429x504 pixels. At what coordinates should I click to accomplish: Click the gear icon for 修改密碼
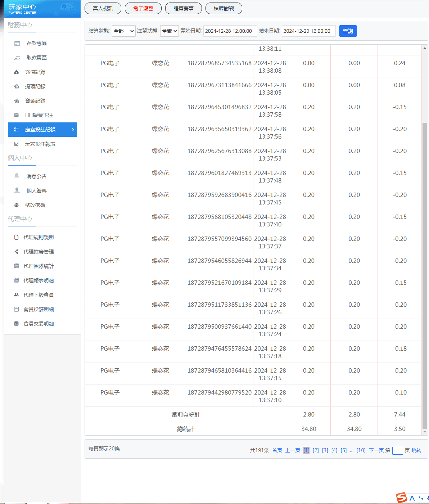17,205
